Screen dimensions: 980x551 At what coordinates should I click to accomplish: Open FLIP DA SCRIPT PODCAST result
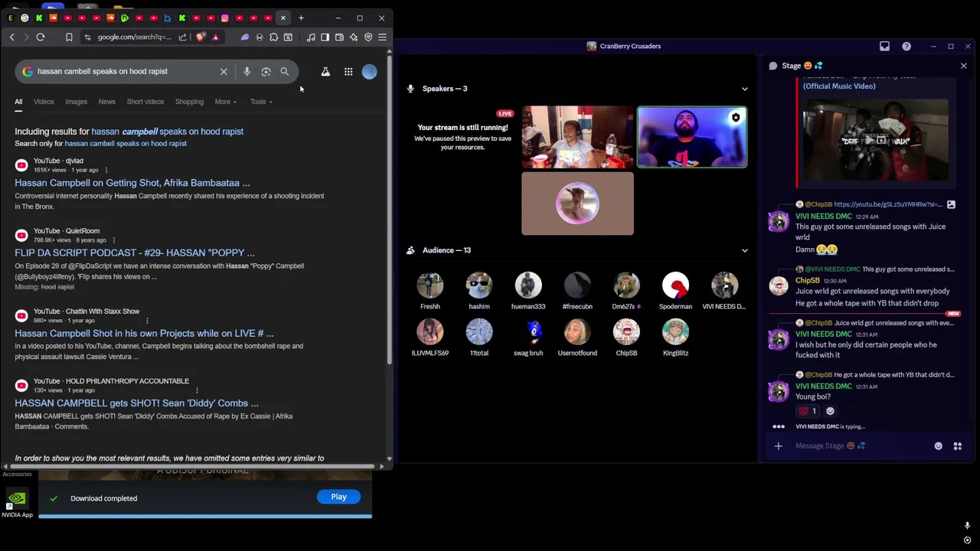click(135, 253)
